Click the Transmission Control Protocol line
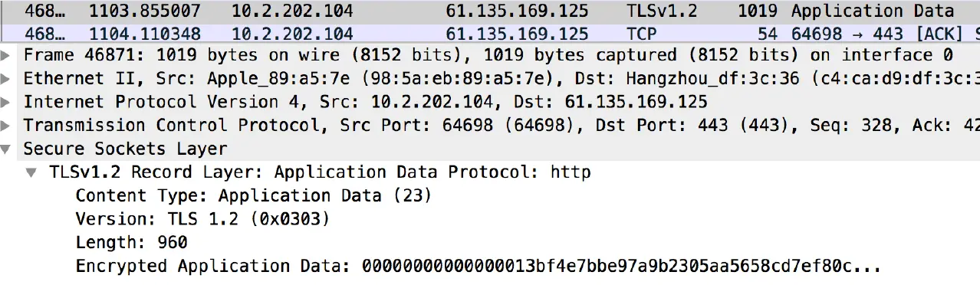The height and width of the screenshot is (285, 980). click(502, 126)
